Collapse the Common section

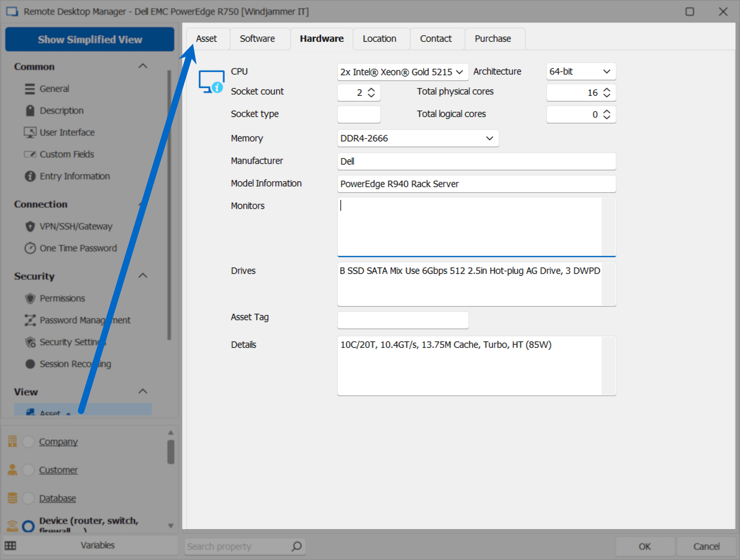pyautogui.click(x=143, y=66)
